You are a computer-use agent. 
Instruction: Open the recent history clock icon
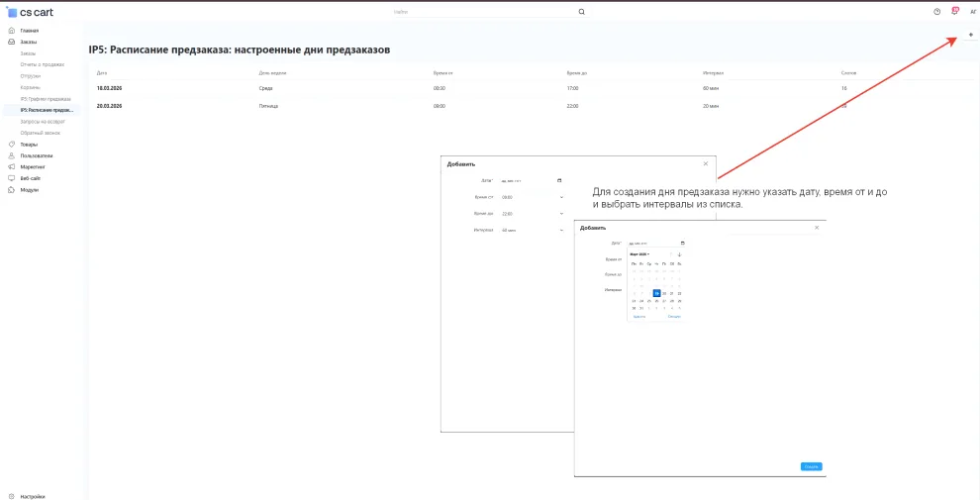936,11
